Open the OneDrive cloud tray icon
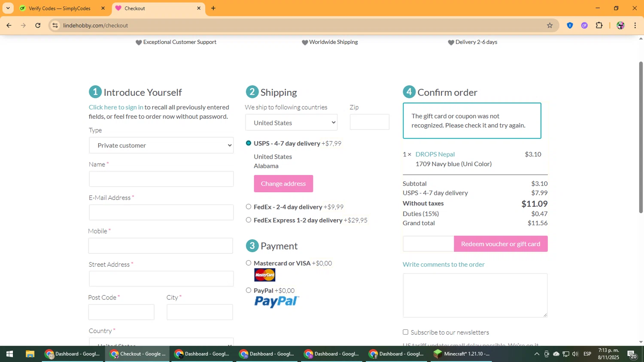Screen dimensions: 644x362 556,354
